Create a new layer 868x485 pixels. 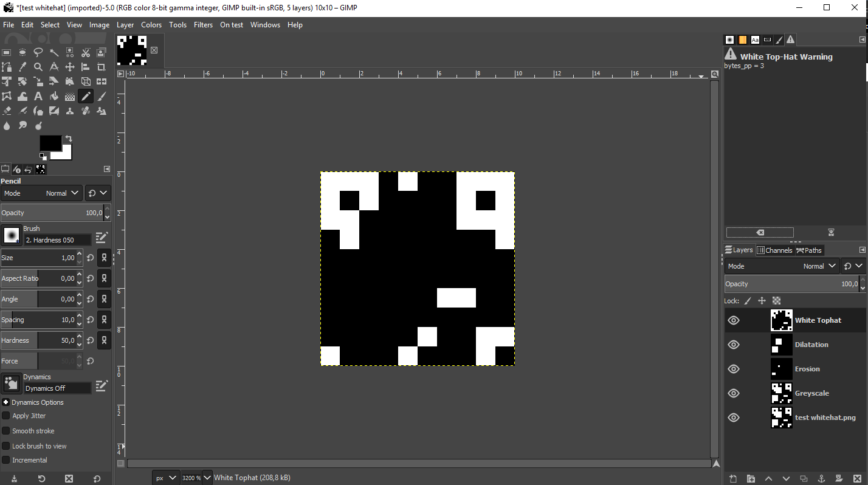(x=733, y=479)
